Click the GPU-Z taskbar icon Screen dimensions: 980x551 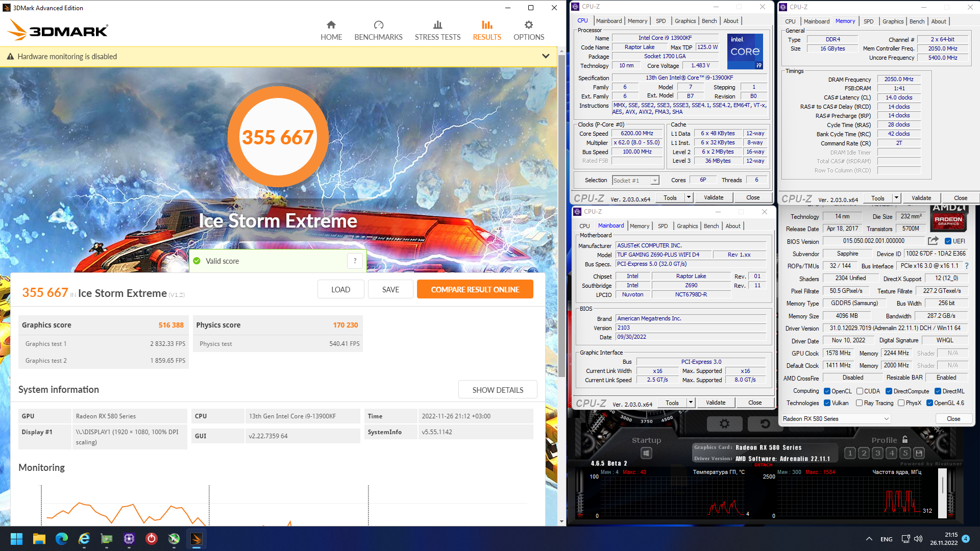pos(107,539)
